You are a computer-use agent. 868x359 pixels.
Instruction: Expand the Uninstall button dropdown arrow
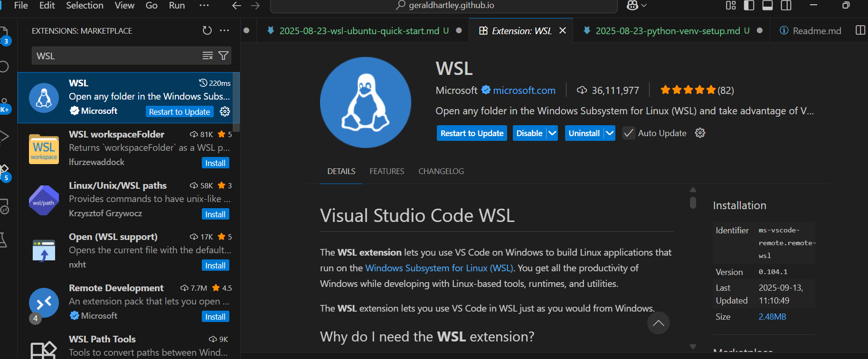click(610, 133)
